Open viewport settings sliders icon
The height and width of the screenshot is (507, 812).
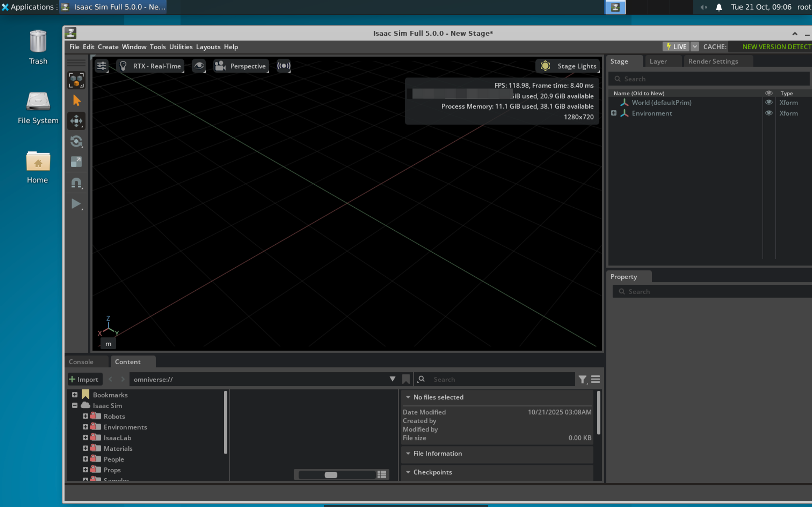pos(101,66)
